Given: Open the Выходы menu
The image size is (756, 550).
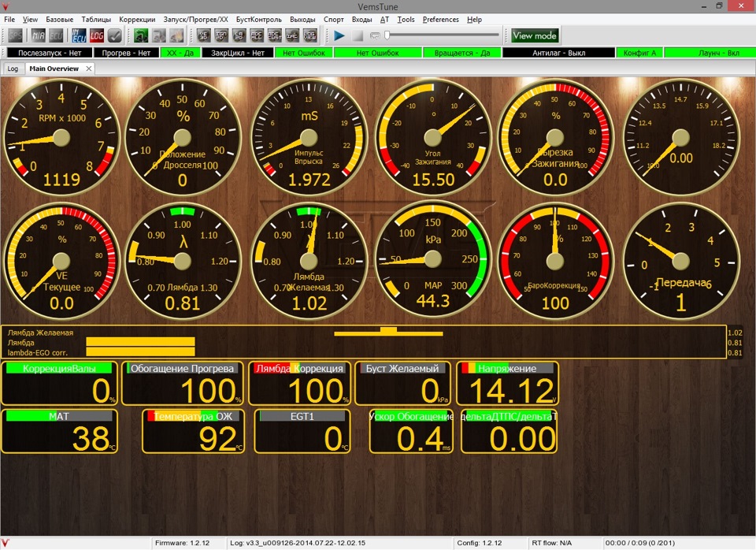Looking at the screenshot, I should click(302, 19).
